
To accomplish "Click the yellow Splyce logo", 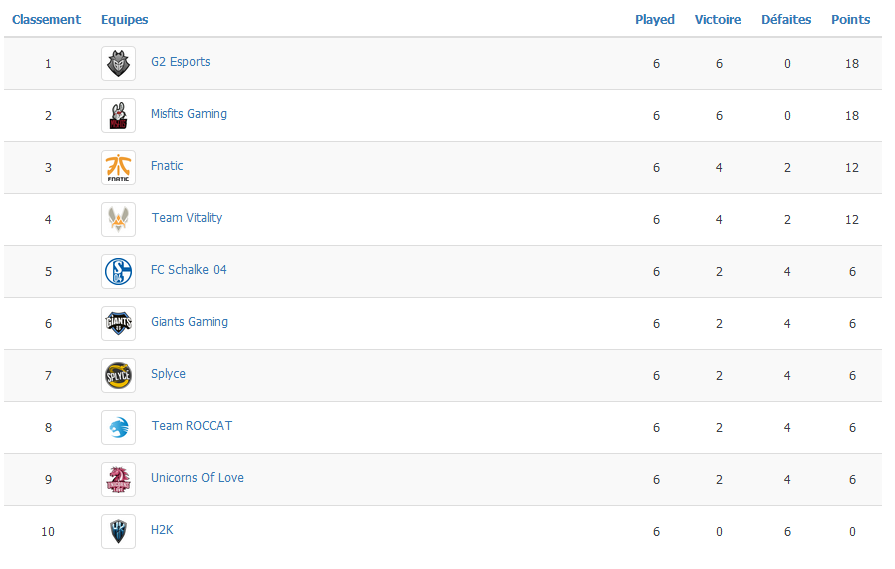I will 118,376.
